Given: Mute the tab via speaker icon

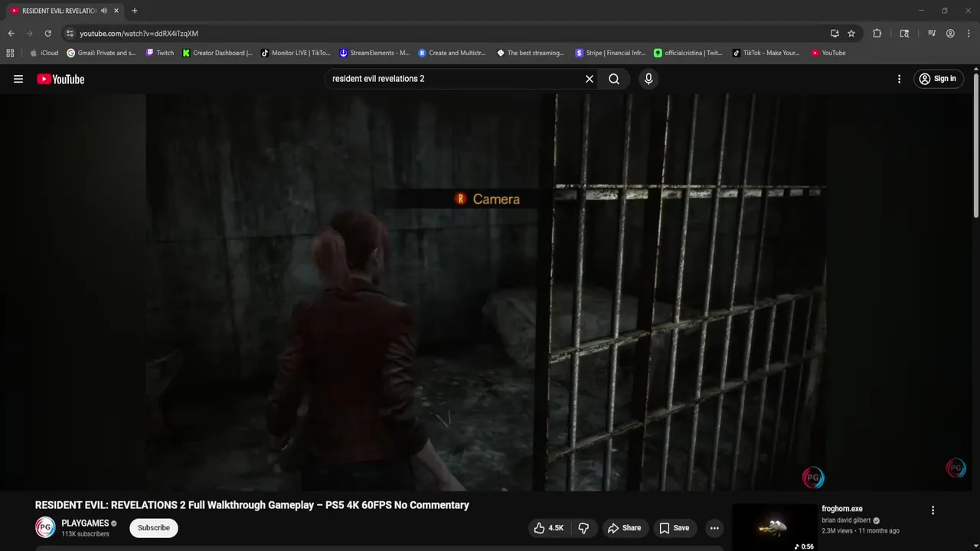Looking at the screenshot, I should [104, 11].
